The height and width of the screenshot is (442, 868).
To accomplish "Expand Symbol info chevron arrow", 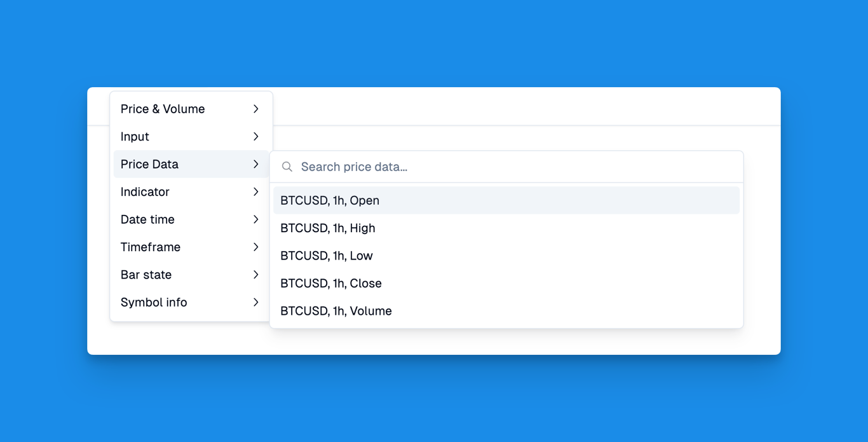I will tap(256, 302).
